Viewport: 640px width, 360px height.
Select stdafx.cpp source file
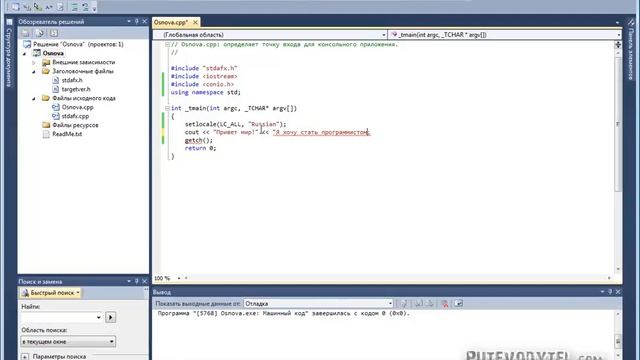[71, 116]
